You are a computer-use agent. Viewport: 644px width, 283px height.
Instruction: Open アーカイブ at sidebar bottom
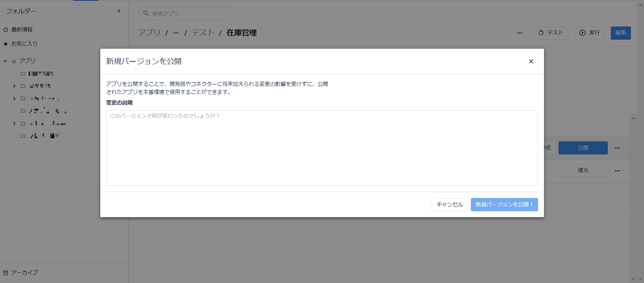pyautogui.click(x=24, y=273)
